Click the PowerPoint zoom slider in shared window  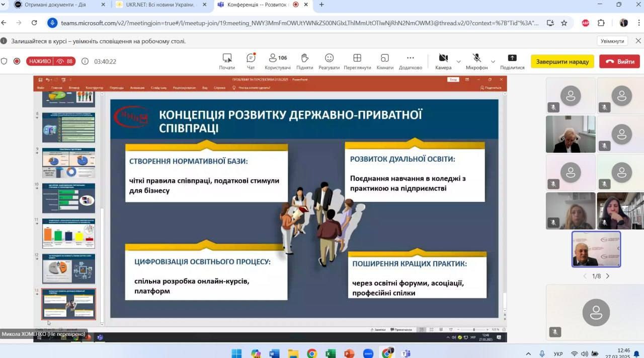coord(473,329)
